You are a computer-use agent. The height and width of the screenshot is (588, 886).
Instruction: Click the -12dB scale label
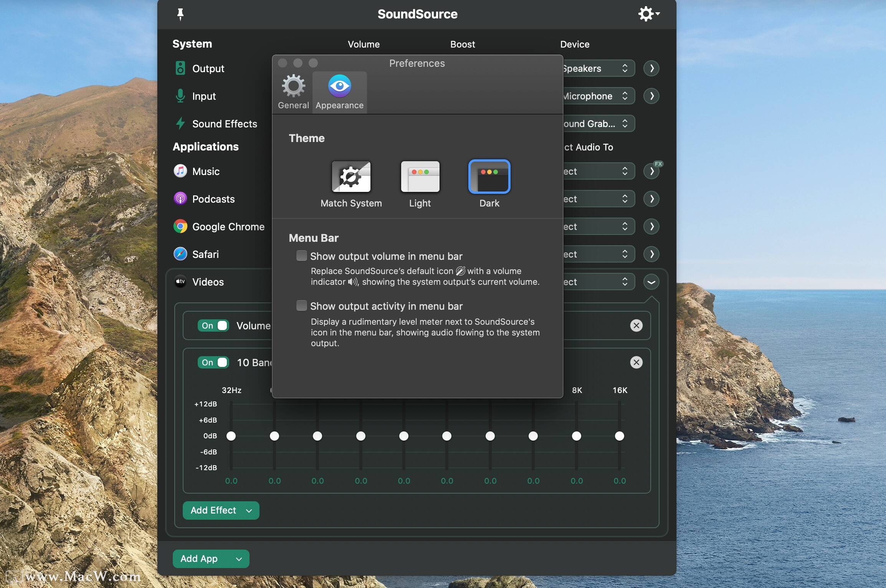click(206, 468)
